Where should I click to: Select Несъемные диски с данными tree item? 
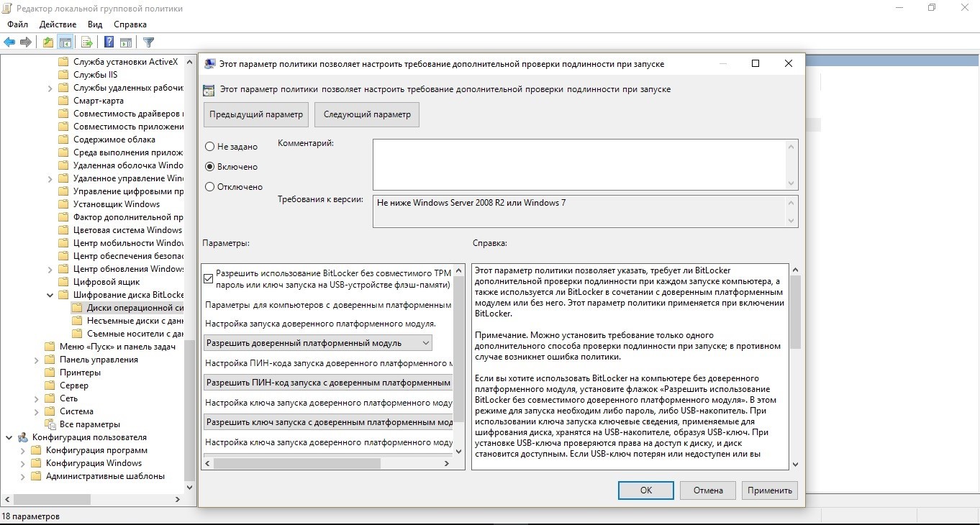point(135,321)
